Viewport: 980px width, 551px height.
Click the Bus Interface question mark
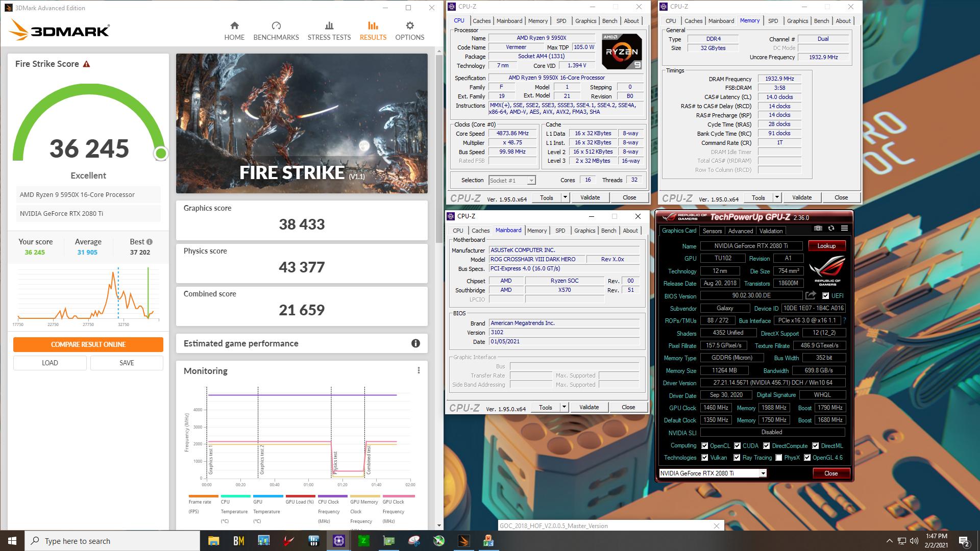[844, 320]
